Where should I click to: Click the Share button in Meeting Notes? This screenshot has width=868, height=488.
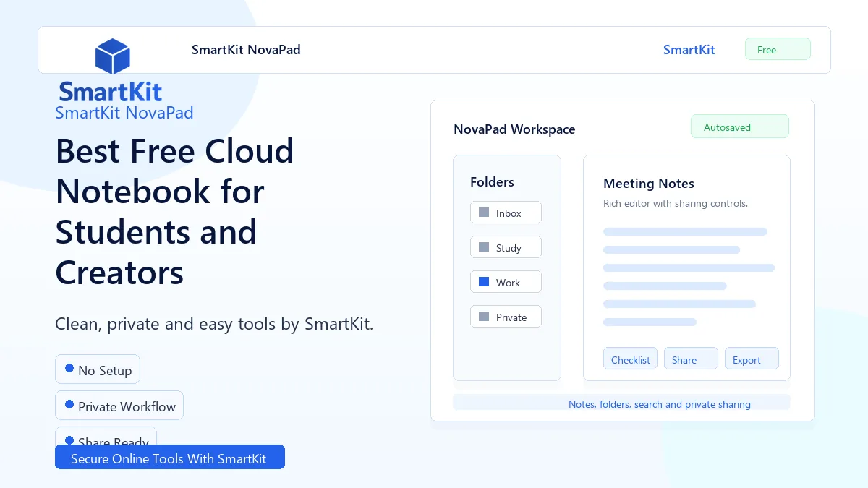tap(691, 359)
